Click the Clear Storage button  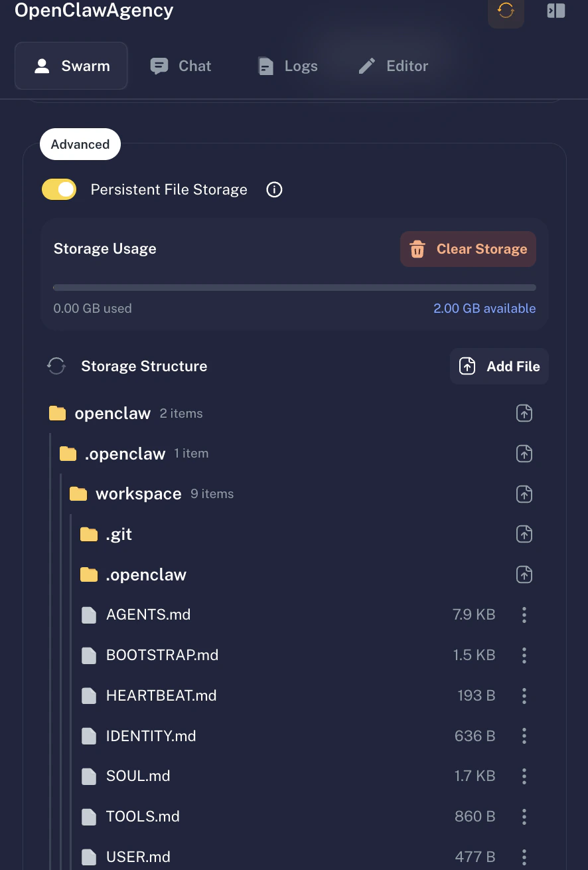point(467,249)
